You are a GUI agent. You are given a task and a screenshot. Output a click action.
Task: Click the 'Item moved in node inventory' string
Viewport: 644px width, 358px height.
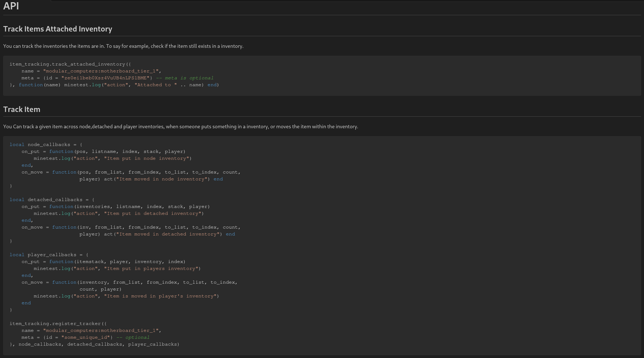(162, 179)
